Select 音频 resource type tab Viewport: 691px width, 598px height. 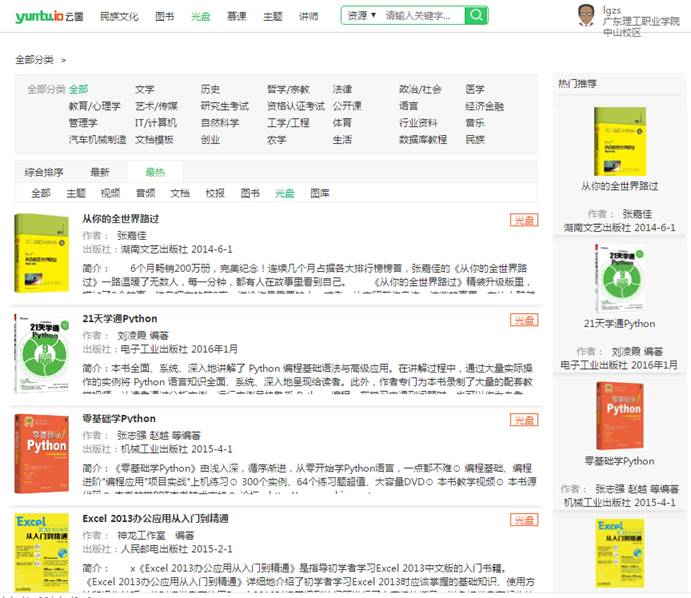[146, 193]
